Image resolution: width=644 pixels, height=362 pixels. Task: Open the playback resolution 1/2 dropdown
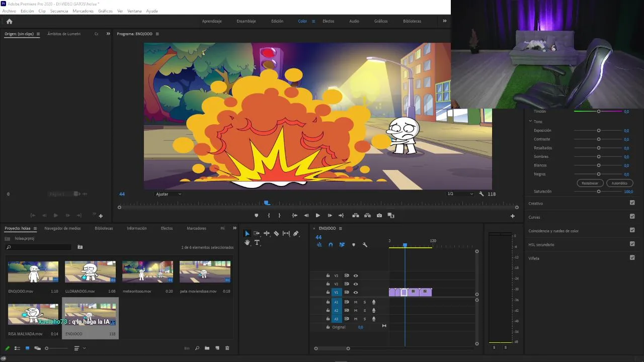460,194
